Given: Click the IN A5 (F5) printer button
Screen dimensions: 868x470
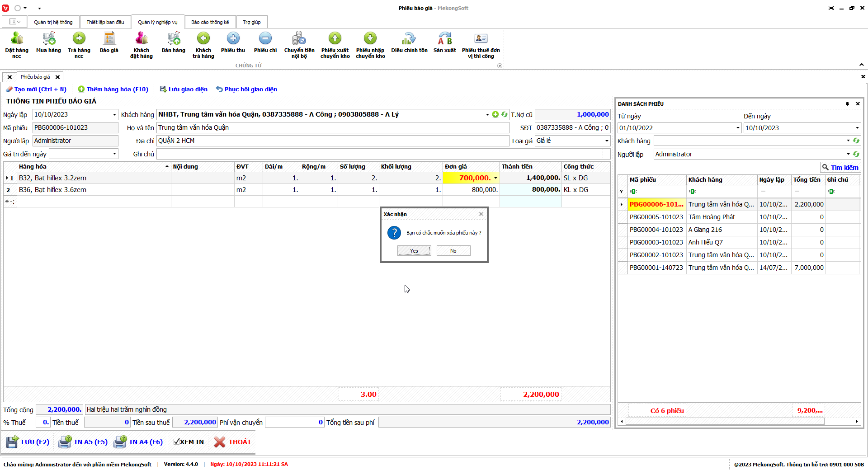Looking at the screenshot, I should click(x=84, y=442).
